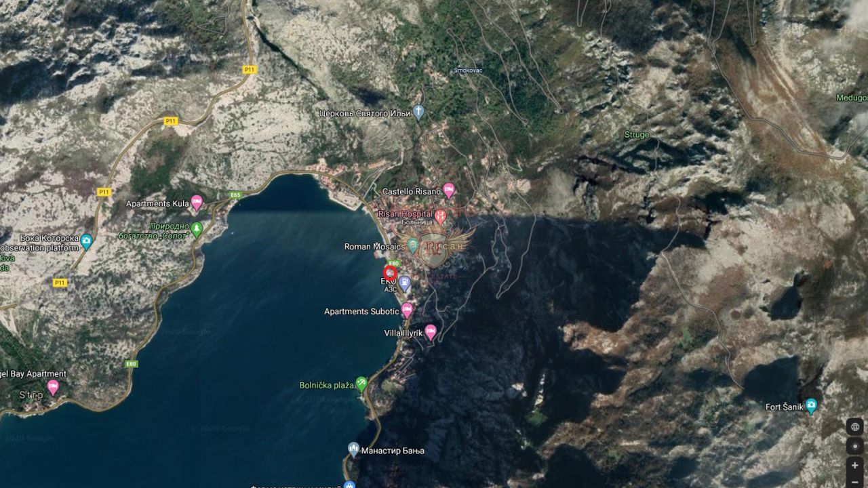Screen dimensions: 868x488
Task: Open Castello Risano hotel pin
Action: point(448,190)
